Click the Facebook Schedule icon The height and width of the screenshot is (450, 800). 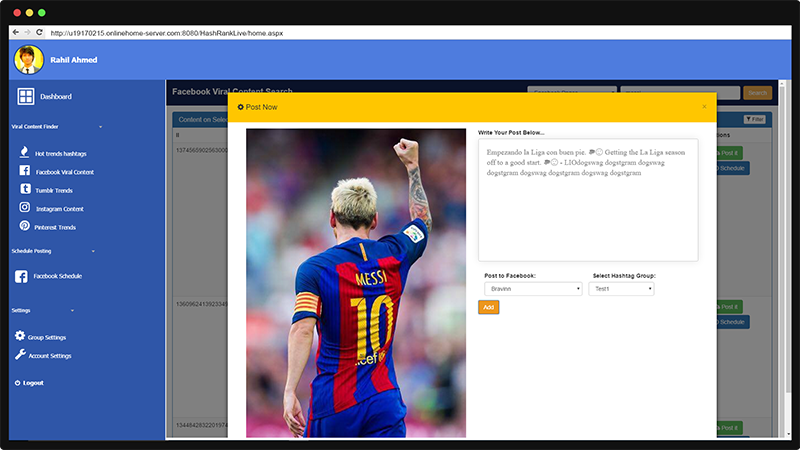point(22,275)
